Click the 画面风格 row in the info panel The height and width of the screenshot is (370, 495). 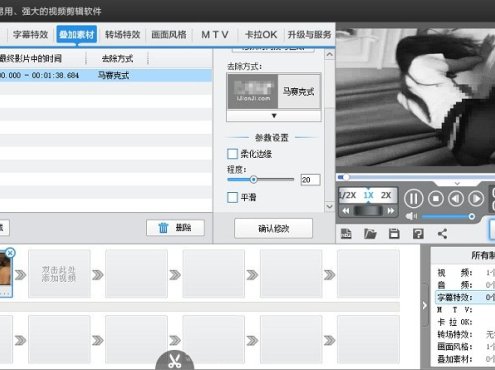465,347
